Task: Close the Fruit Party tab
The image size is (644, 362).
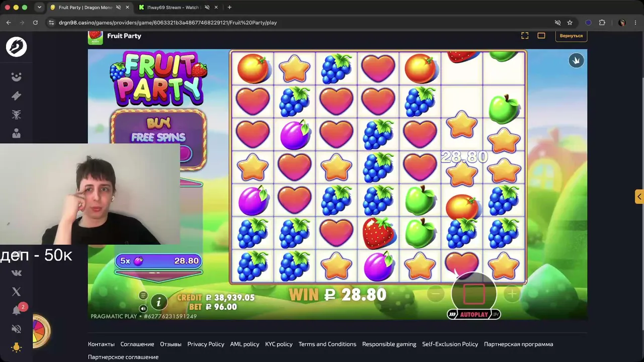Action: (x=128, y=8)
